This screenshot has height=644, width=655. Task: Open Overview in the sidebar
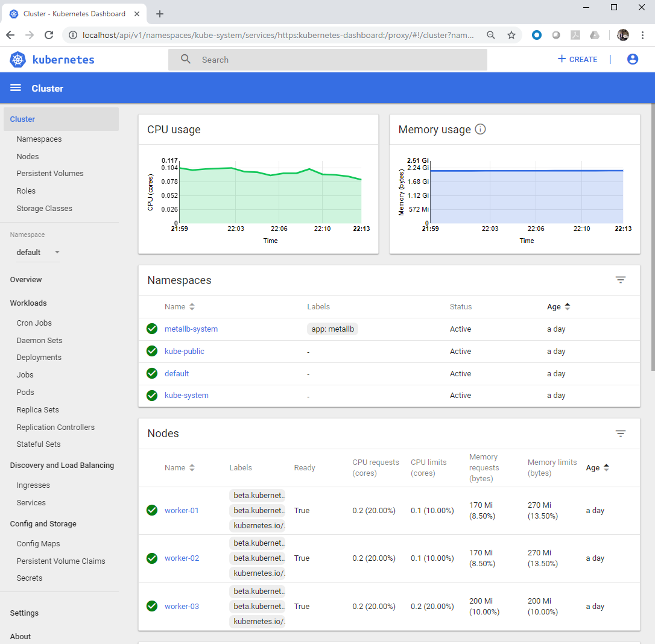26,279
